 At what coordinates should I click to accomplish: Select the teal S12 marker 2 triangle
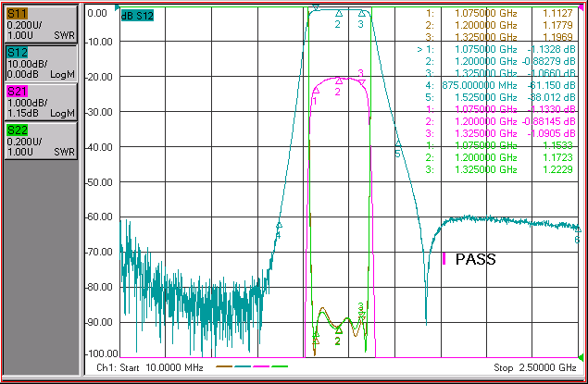coord(339,13)
